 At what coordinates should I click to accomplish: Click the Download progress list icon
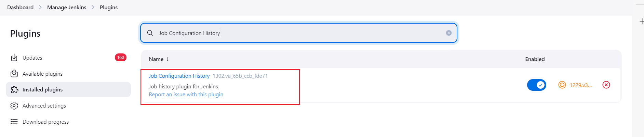(14, 122)
